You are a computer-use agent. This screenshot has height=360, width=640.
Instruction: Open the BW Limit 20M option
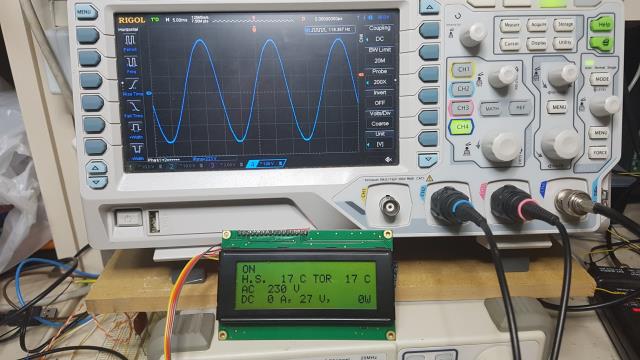tap(380, 55)
